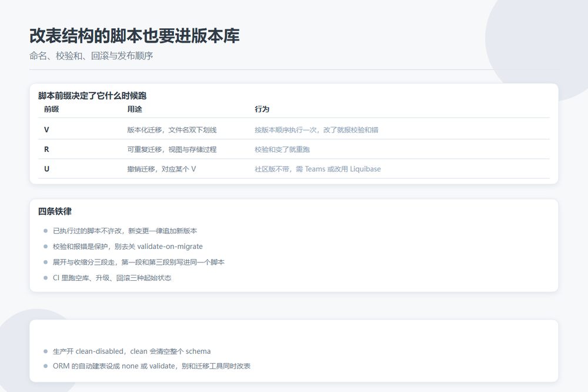Select the bullet CI 里跑空库、升级、回滚三种起始状态

point(112,278)
